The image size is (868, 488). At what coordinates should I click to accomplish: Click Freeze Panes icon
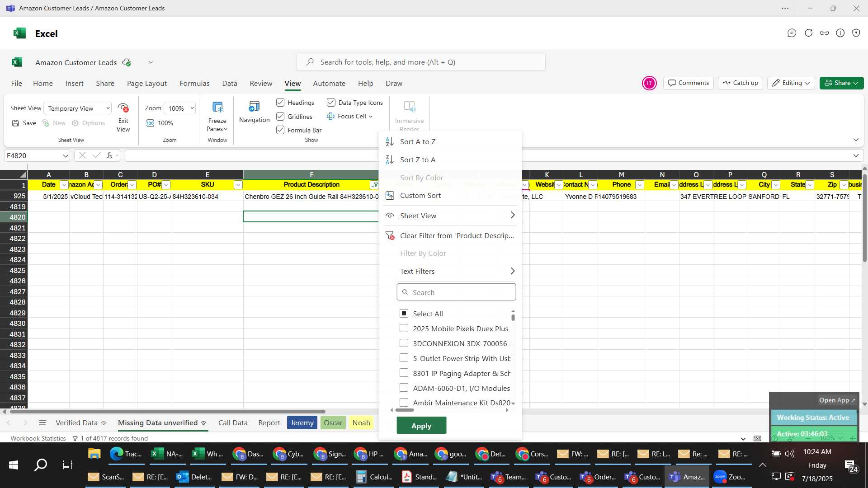tap(217, 107)
